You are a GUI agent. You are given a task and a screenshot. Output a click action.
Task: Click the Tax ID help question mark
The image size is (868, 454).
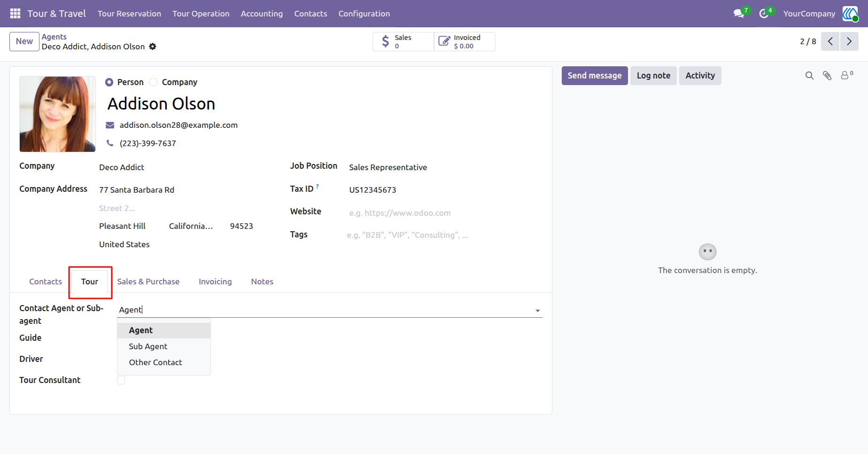(x=318, y=187)
